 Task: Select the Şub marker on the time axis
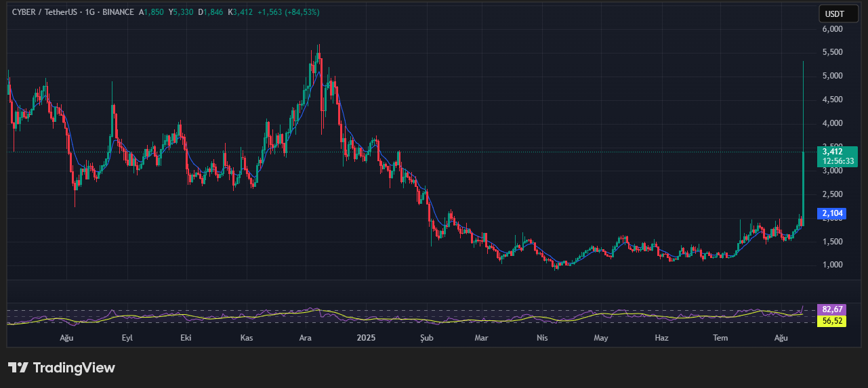(426, 337)
